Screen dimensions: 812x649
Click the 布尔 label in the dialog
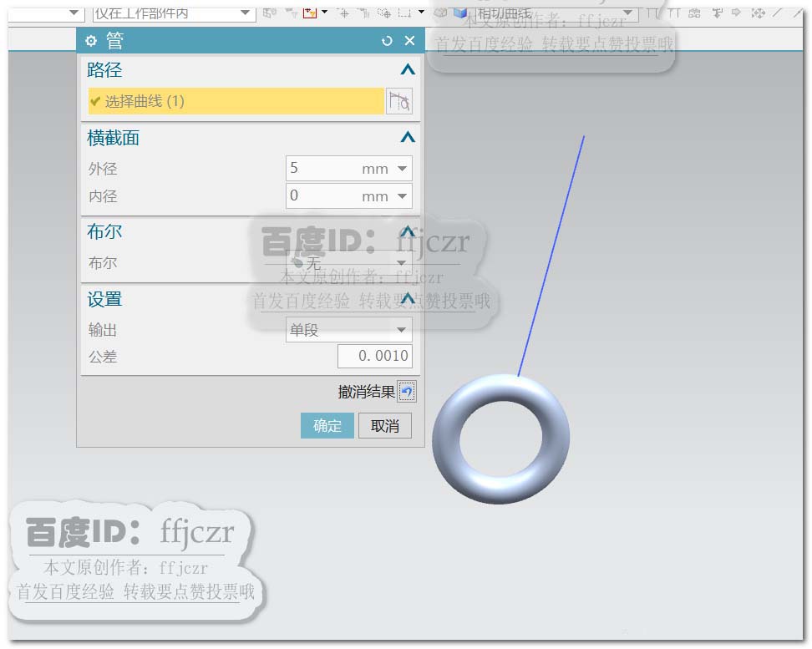[103, 262]
